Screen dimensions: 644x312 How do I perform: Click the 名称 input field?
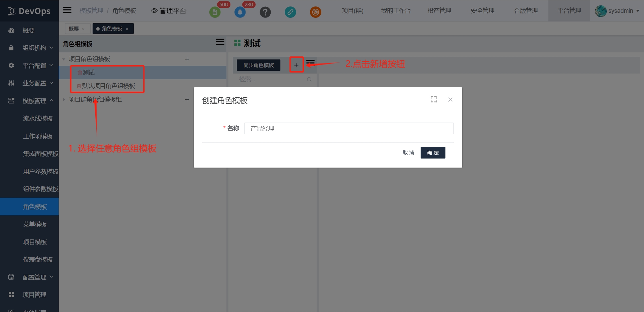click(x=349, y=129)
